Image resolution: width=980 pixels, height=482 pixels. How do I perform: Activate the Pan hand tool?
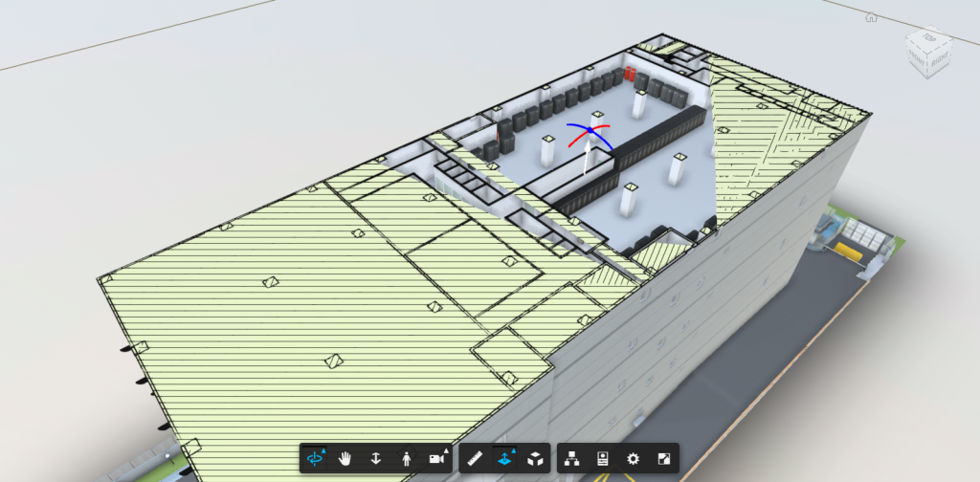point(345,459)
